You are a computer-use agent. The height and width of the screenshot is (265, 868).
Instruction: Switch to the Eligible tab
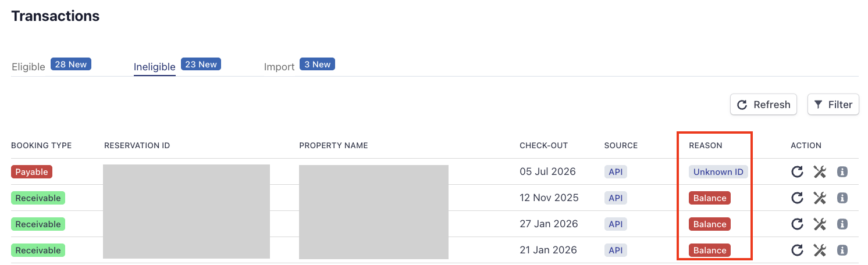coord(29,67)
